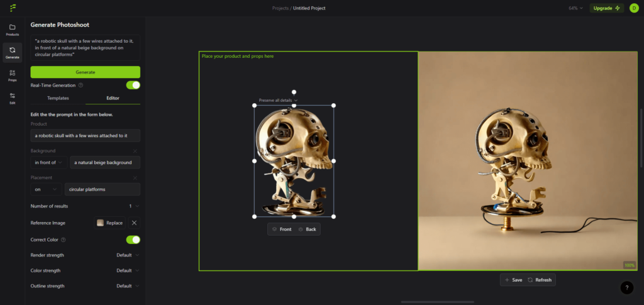
Task: Refresh the generated image
Action: click(540, 280)
